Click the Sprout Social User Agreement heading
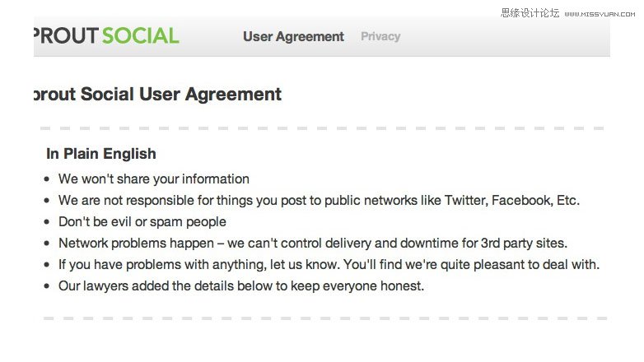 (158, 95)
